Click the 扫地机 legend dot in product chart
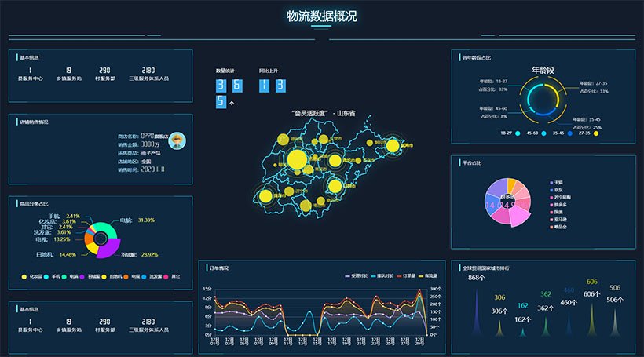This screenshot has width=644, height=357. tap(102, 276)
